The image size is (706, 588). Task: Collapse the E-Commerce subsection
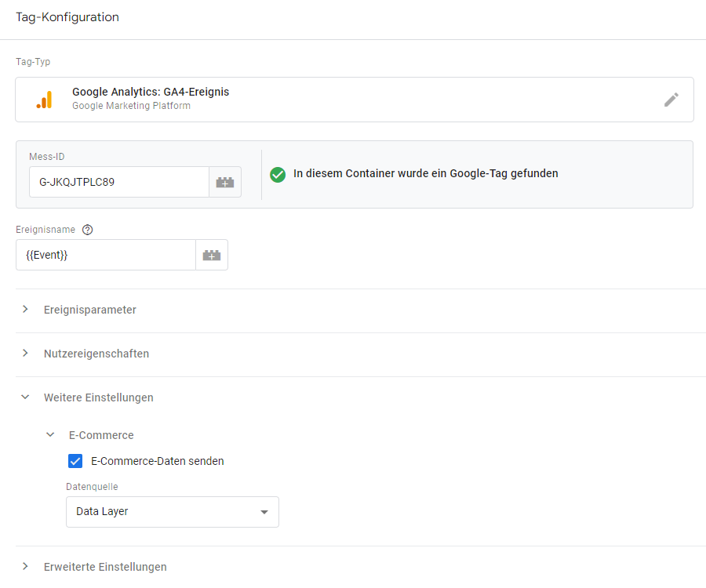50,435
